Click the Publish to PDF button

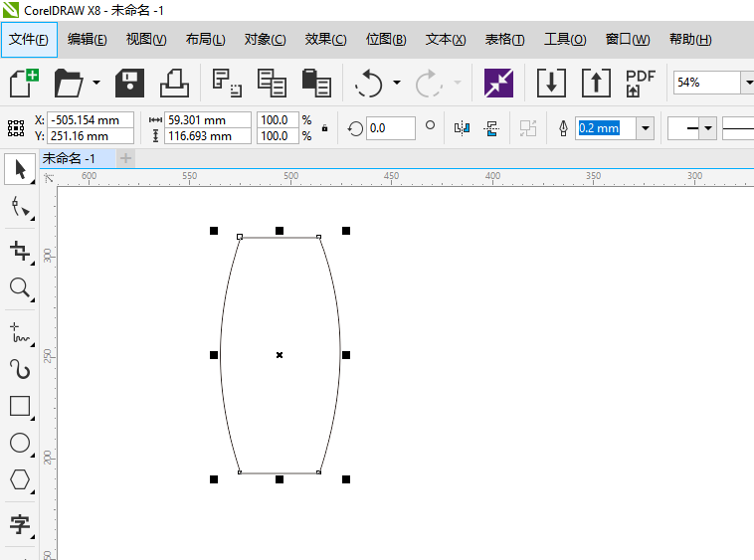pos(640,83)
